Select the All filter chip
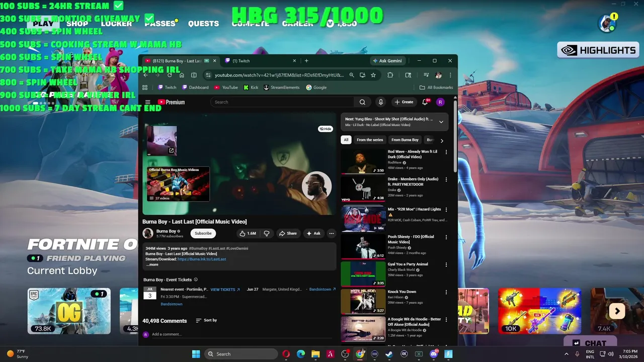 coord(346,140)
